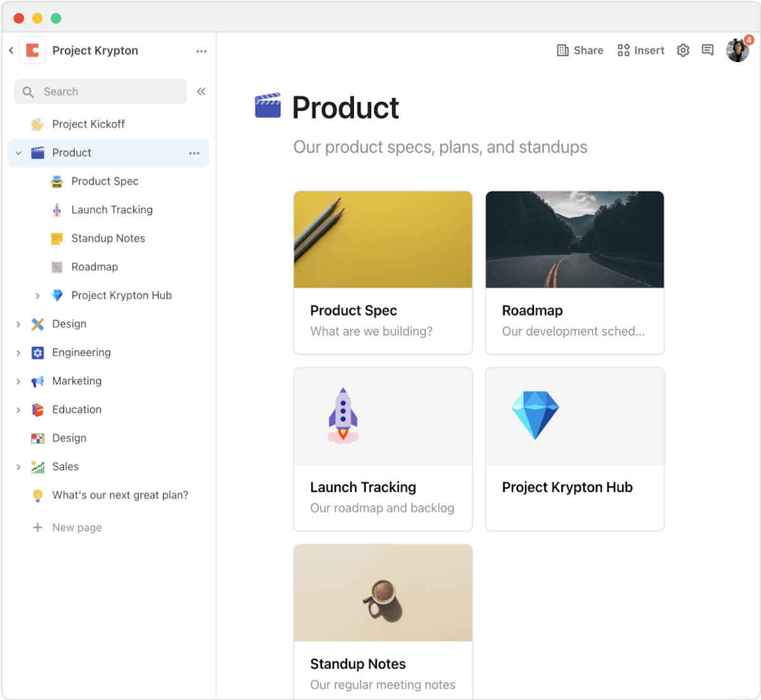Open the Insert panel

pyautogui.click(x=640, y=50)
